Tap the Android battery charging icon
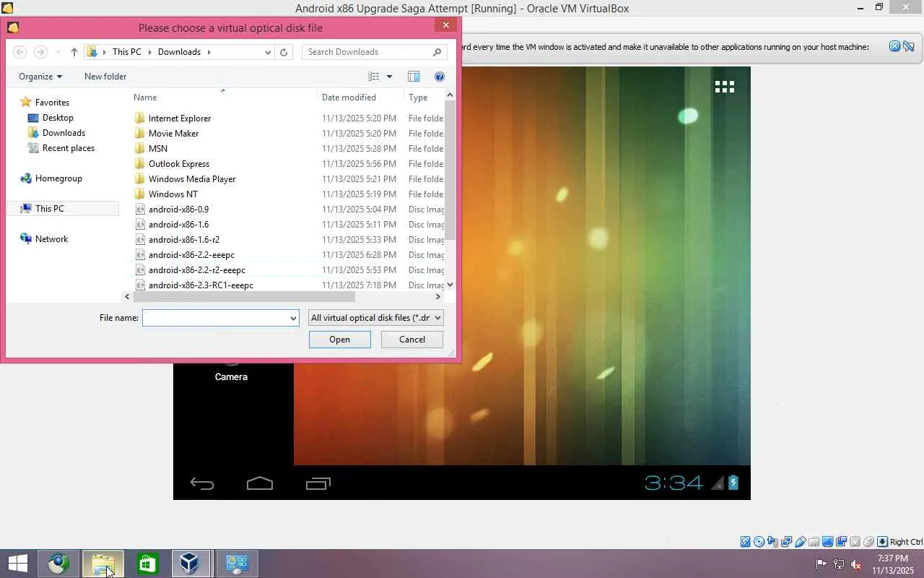The image size is (924, 578). [x=733, y=482]
